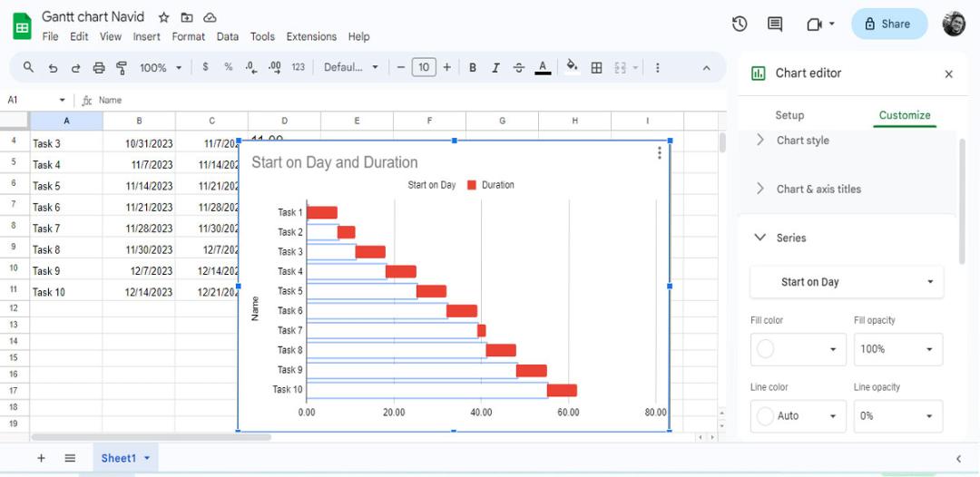Open the Fill opacity 100% dropdown
This screenshot has height=477, width=980.
[898, 349]
